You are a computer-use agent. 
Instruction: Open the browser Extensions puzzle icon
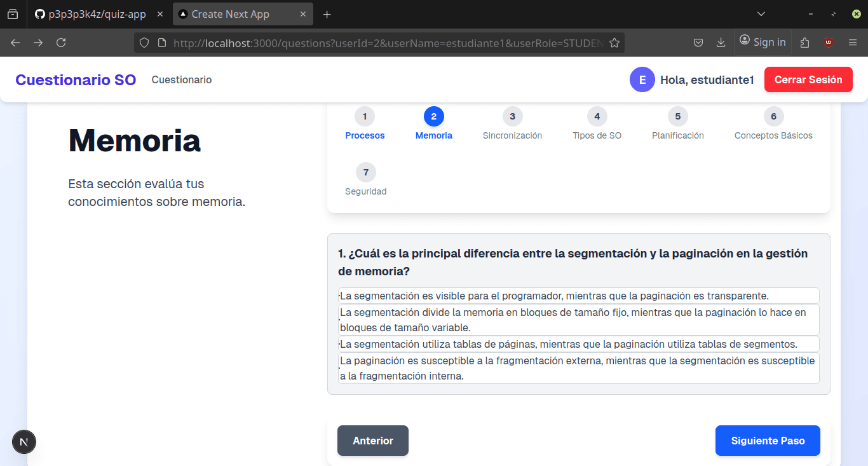pos(804,42)
